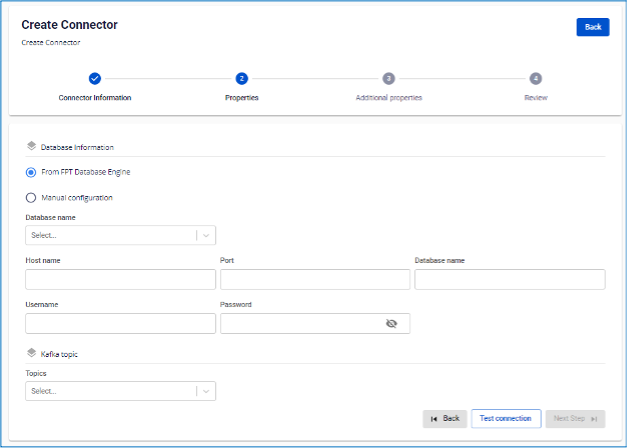Click the Database Information layers icon

tap(32, 146)
